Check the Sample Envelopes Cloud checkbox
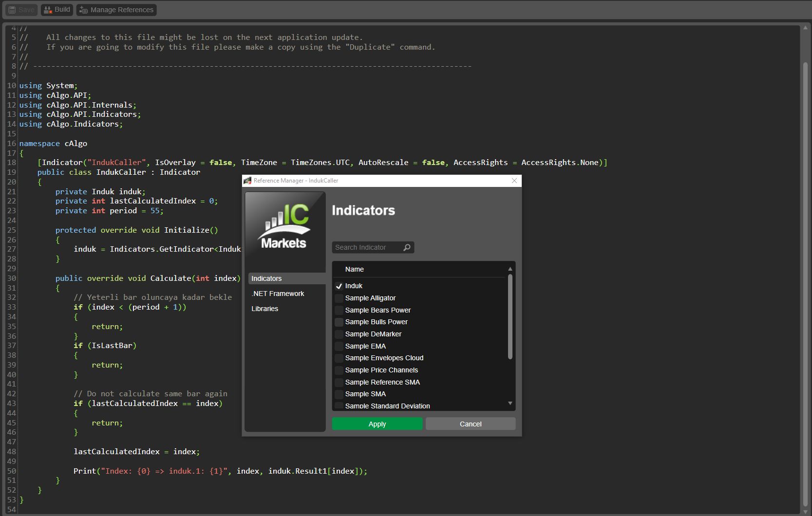The image size is (812, 516). click(x=339, y=358)
